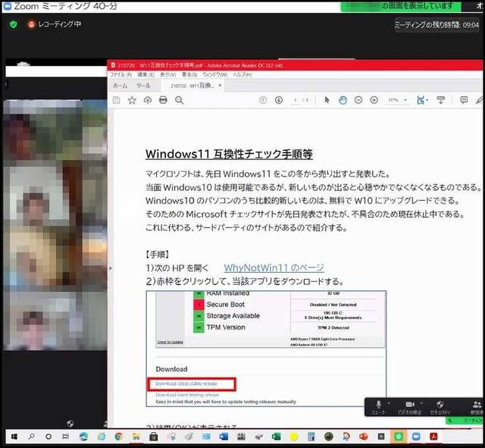Switch to the ホーム tab in Acrobat
The height and width of the screenshot is (448, 485).
point(120,86)
